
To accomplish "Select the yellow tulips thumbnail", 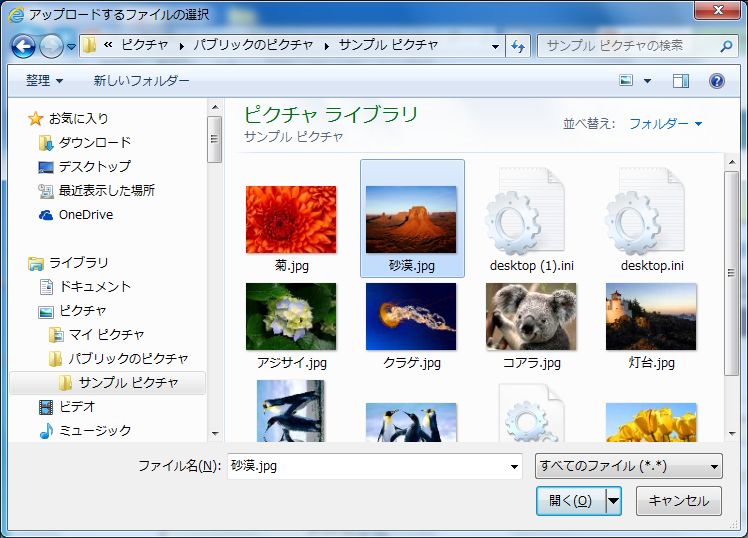I will point(651,423).
